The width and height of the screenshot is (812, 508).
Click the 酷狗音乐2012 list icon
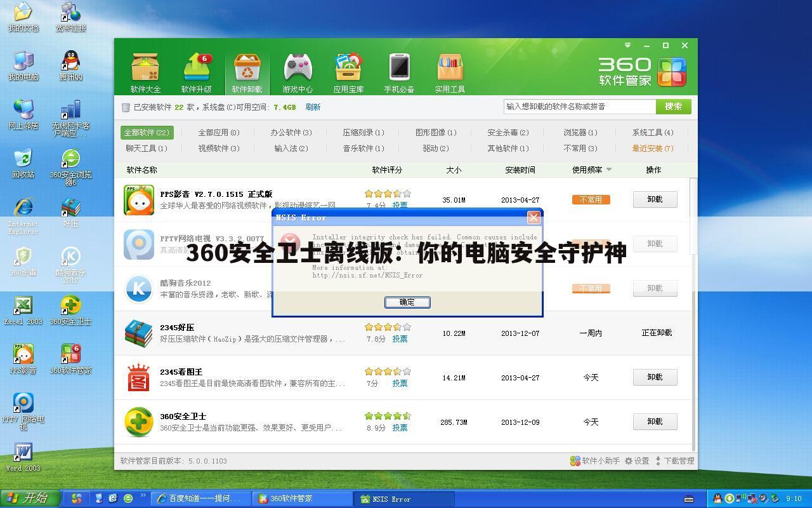point(139,288)
